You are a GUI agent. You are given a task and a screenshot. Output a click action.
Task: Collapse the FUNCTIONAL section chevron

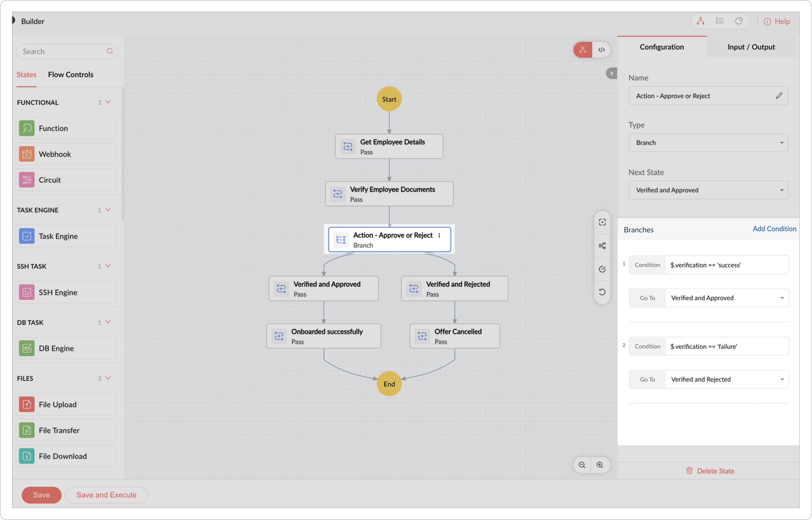pos(108,102)
